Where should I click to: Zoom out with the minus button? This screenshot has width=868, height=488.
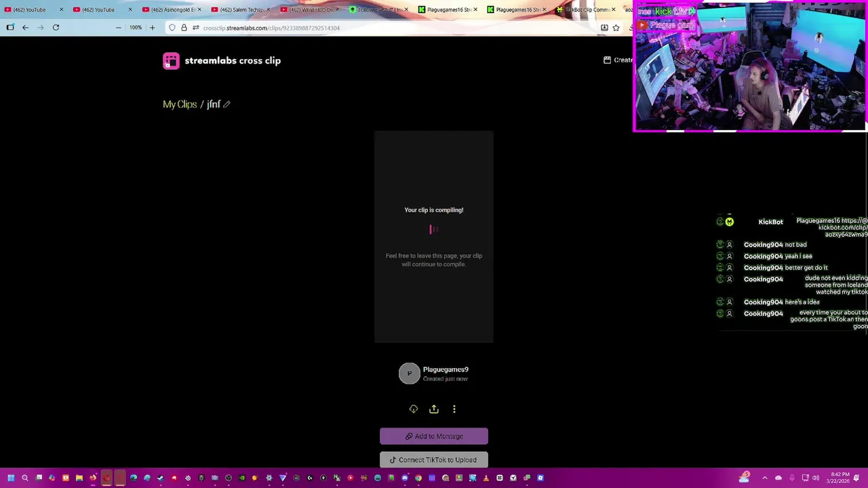[119, 28]
